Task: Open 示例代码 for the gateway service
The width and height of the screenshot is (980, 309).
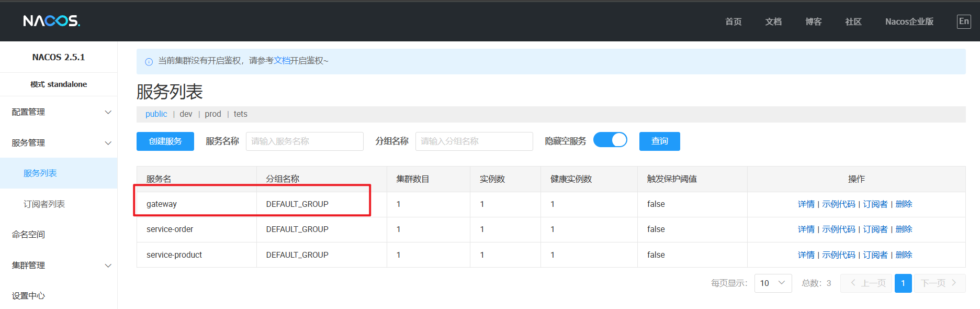Action: coord(839,204)
